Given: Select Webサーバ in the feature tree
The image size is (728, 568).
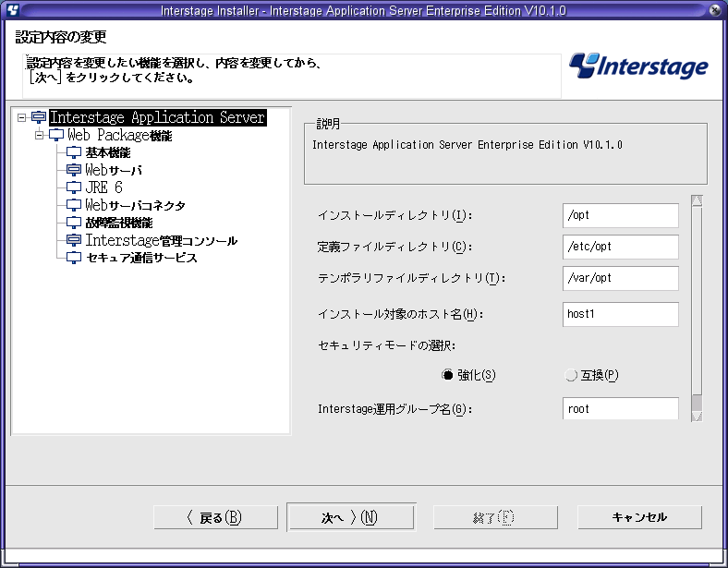Looking at the screenshot, I should coord(114,170).
